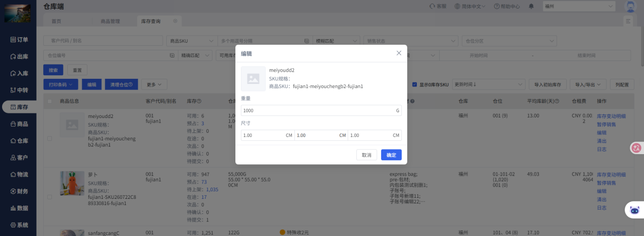The height and width of the screenshot is (236, 644).
Task: Click the pink translate floating icon
Action: (636, 148)
